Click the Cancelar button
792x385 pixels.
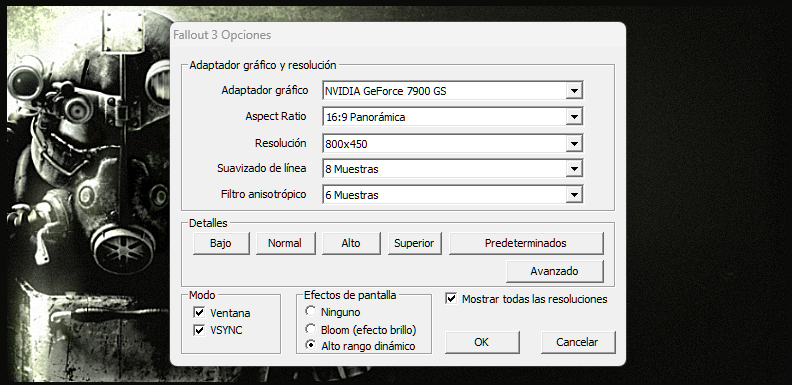578,342
